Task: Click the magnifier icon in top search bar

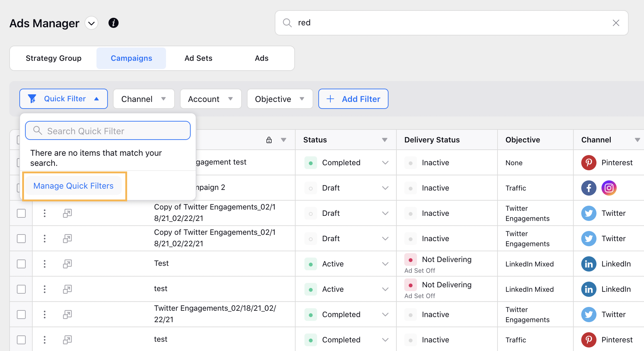Action: [287, 23]
